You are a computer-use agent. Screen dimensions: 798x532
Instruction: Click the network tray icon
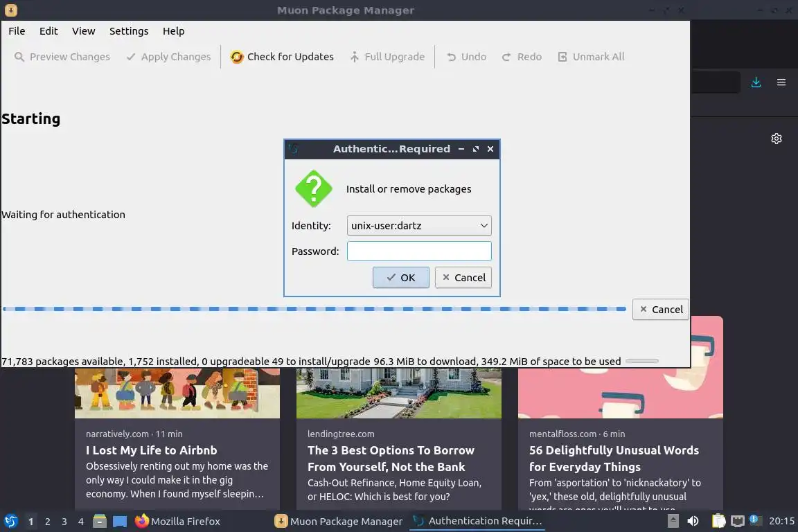point(738,522)
